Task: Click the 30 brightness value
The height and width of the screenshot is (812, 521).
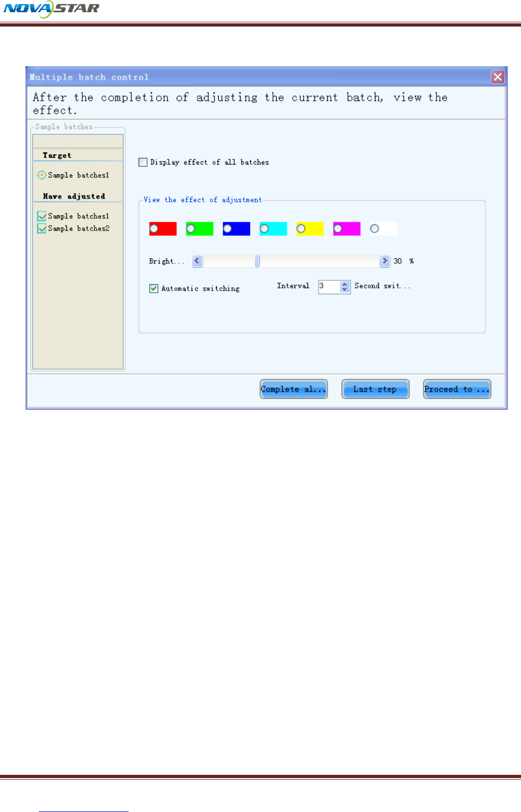Action: 398,261
